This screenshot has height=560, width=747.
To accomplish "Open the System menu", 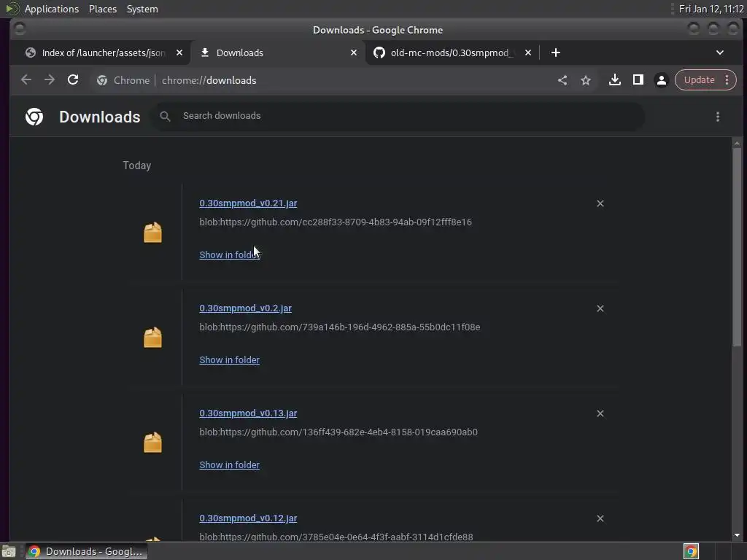I will click(x=142, y=9).
